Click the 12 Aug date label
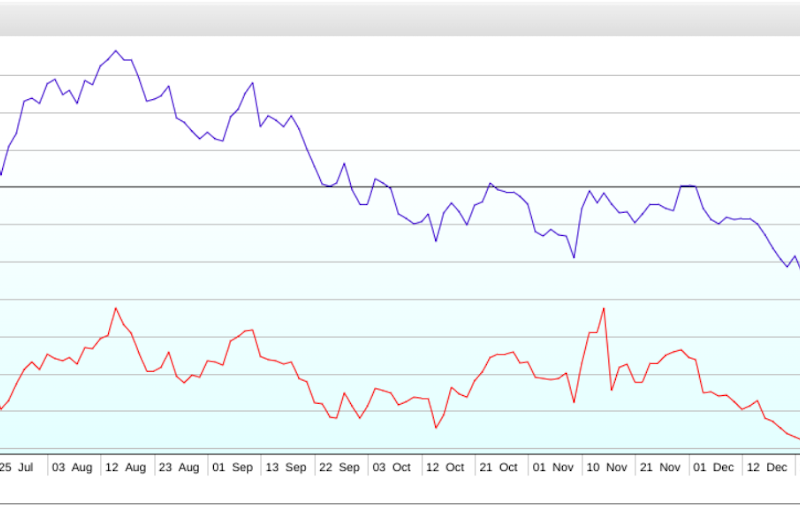This screenshot has height=518, width=800. coord(125,467)
